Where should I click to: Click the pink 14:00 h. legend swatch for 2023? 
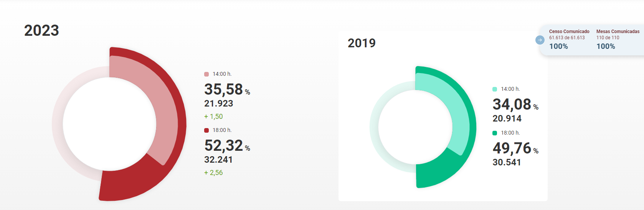pyautogui.click(x=206, y=74)
